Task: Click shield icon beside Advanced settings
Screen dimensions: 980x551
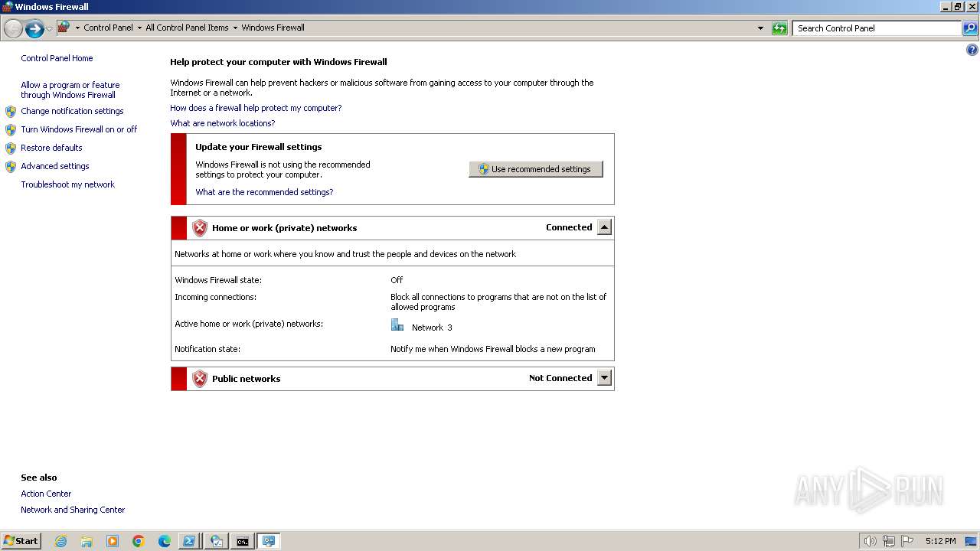Action: (x=11, y=167)
